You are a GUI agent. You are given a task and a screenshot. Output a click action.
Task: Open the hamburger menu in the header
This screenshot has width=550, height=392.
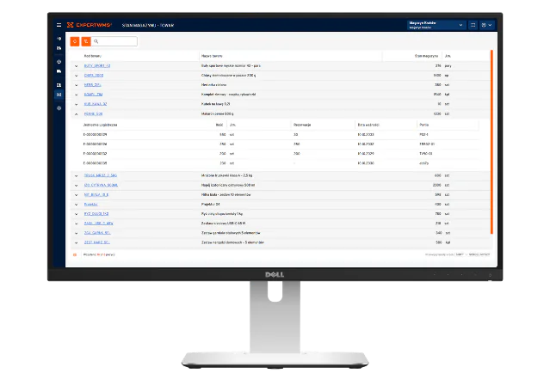point(59,25)
